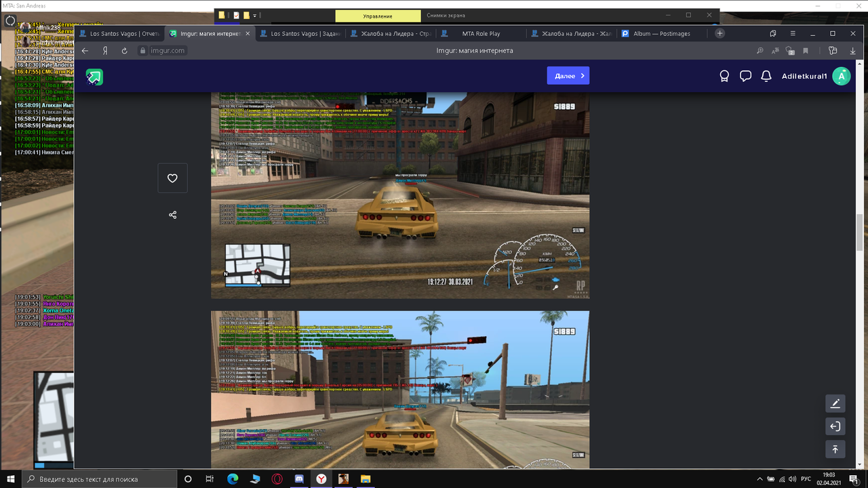Click the exit arrow floating button
Screen dimensions: 868x488
(835, 426)
